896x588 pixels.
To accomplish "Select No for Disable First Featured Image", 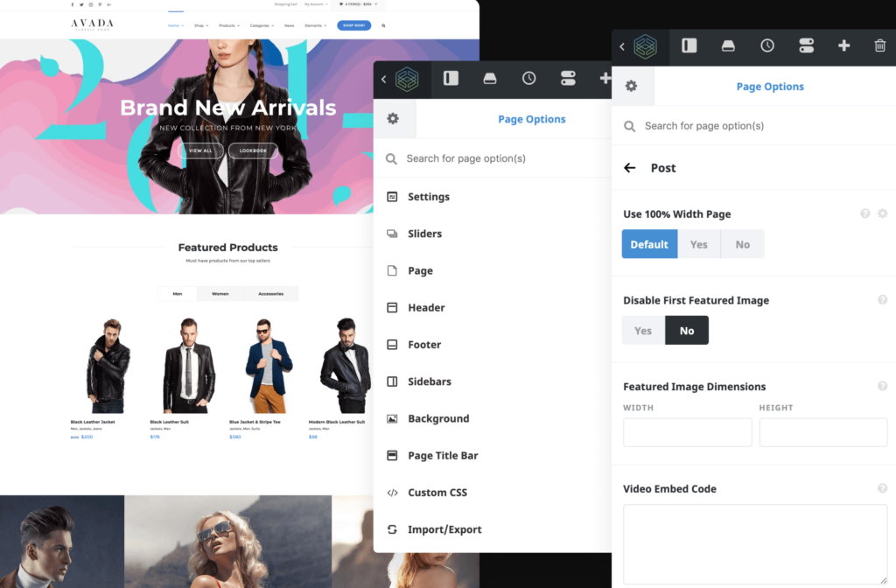I will click(687, 330).
